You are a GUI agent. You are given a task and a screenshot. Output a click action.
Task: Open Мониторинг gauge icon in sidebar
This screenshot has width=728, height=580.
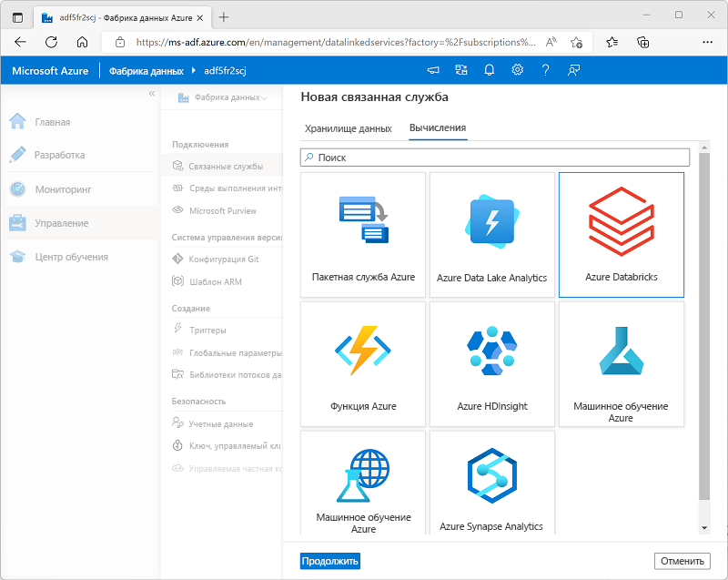[x=17, y=189]
